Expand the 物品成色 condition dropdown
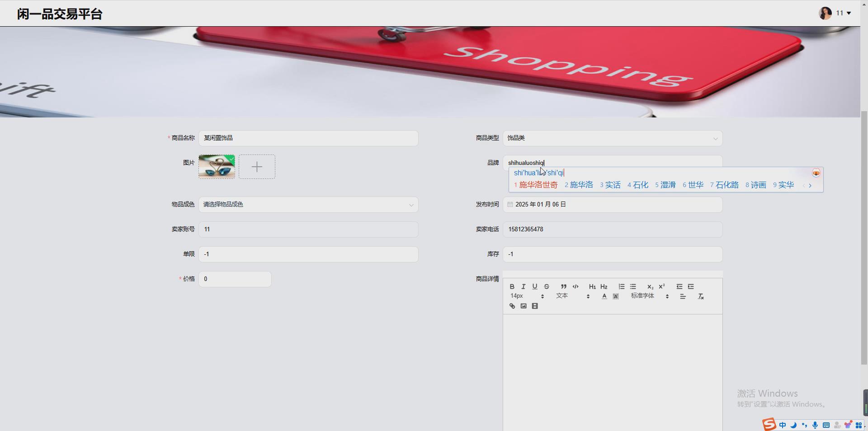 308,205
